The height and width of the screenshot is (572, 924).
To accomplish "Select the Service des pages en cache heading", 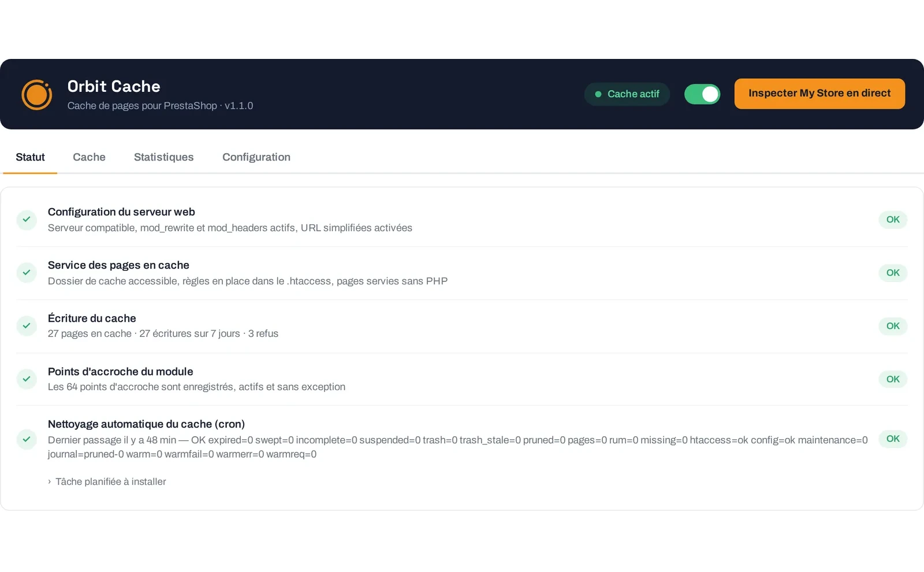I will click(118, 265).
